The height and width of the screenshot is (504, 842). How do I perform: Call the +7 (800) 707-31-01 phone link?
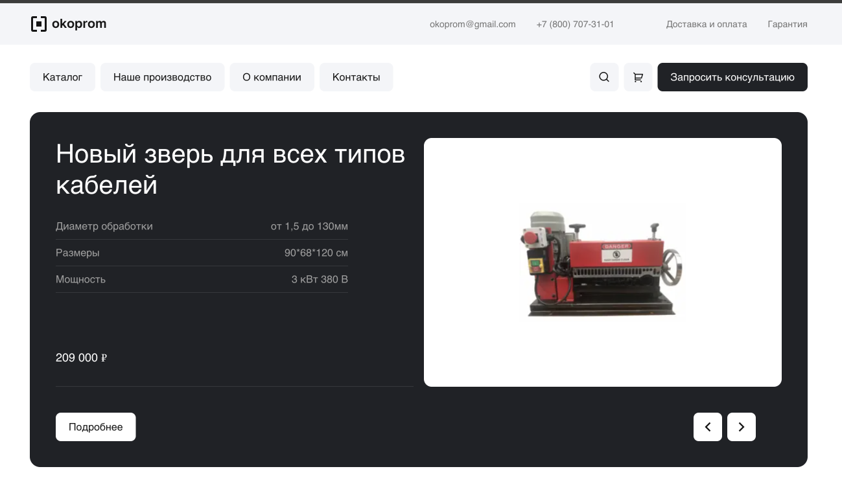tap(575, 24)
